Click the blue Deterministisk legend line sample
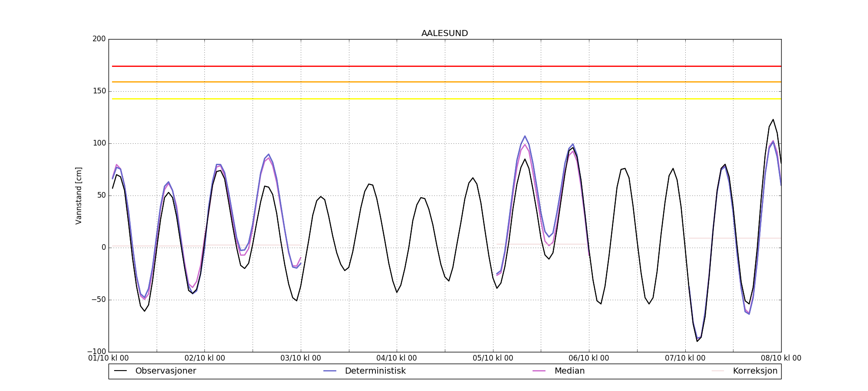 [x=330, y=371]
